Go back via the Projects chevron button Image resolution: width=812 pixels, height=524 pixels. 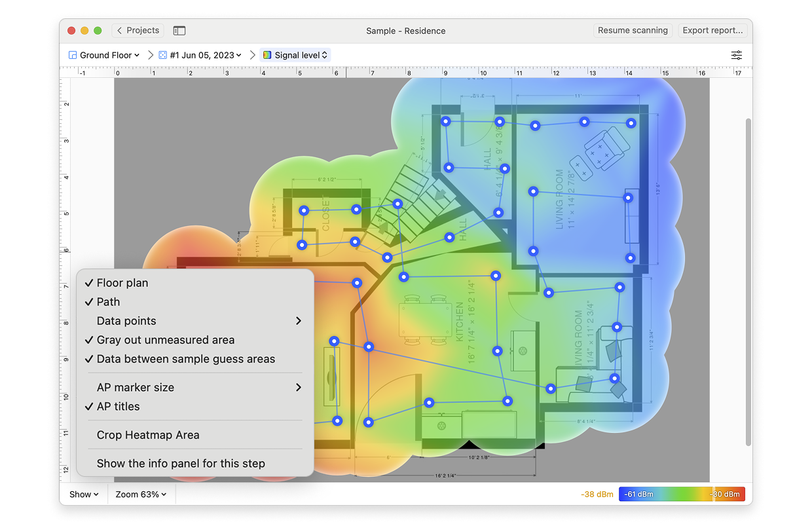point(138,31)
